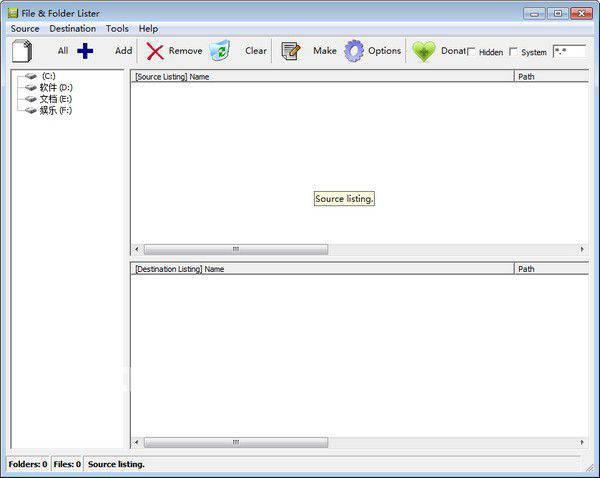
Task: Close the File & Folder Lister window
Action: coord(581,14)
